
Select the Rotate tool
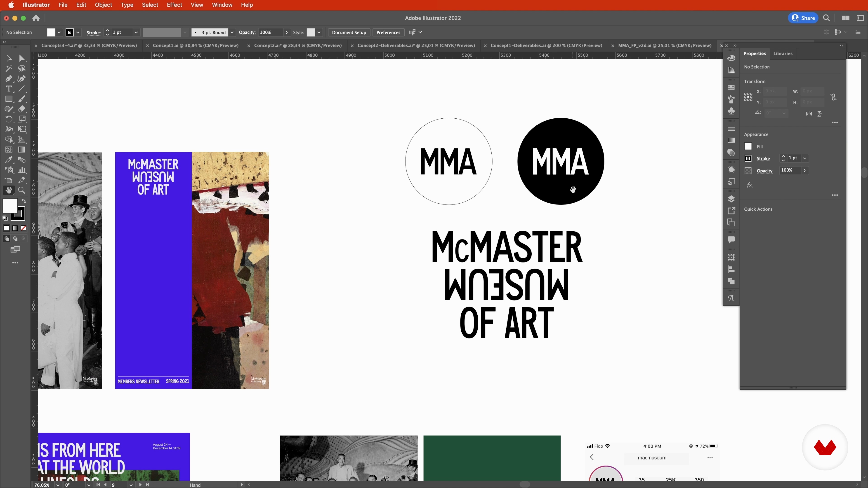9,119
